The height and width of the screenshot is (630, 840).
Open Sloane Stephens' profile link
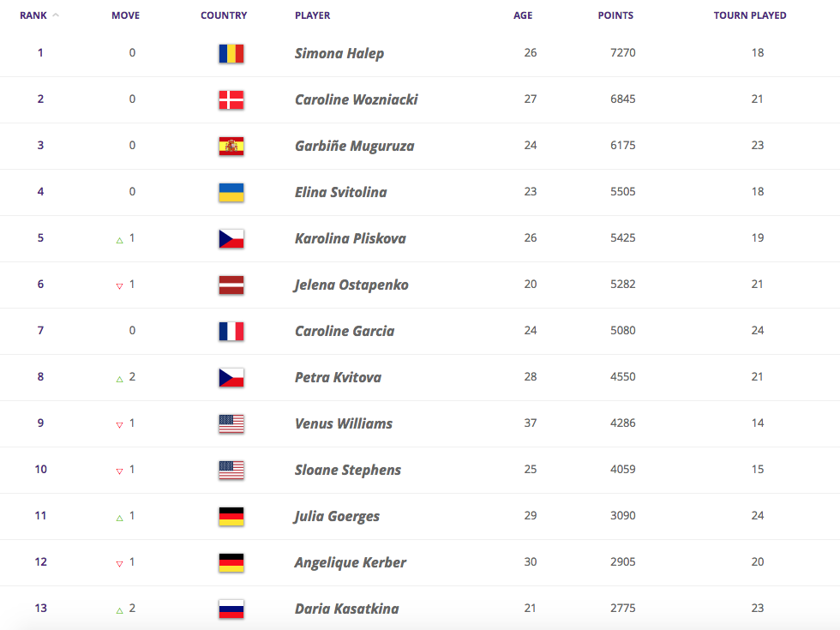pyautogui.click(x=348, y=470)
